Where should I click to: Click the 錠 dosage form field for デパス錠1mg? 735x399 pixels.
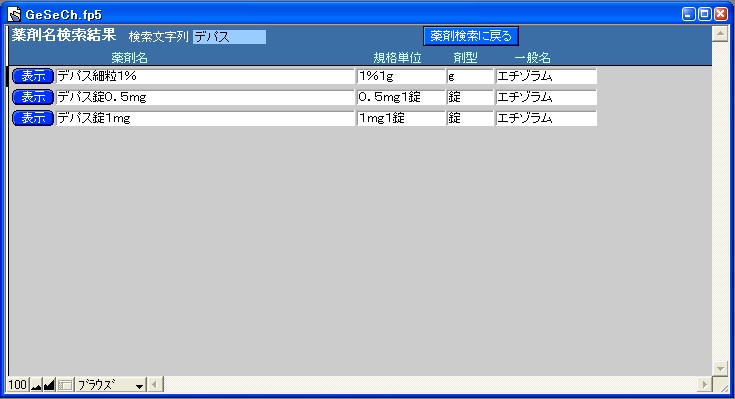point(470,119)
